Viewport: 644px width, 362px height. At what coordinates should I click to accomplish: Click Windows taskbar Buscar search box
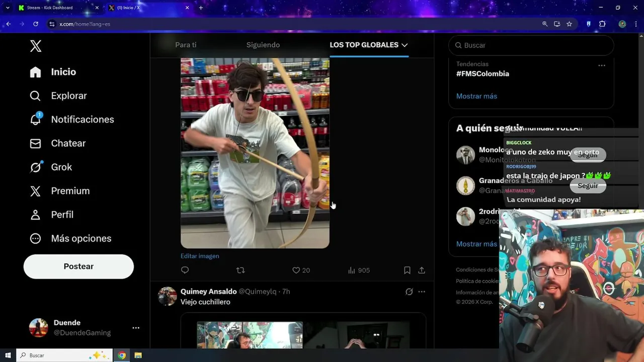click(64, 355)
